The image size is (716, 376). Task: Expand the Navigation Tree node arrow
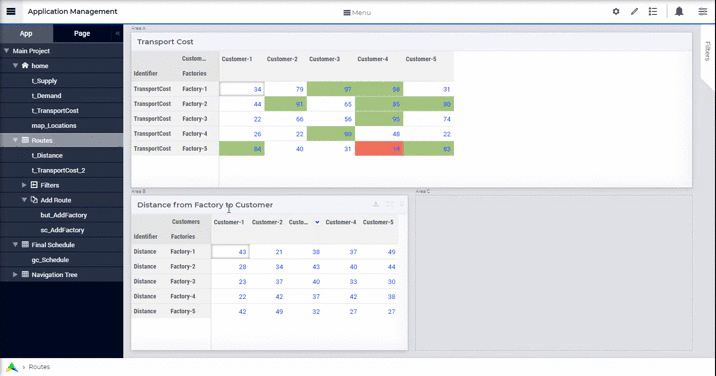[x=16, y=275]
